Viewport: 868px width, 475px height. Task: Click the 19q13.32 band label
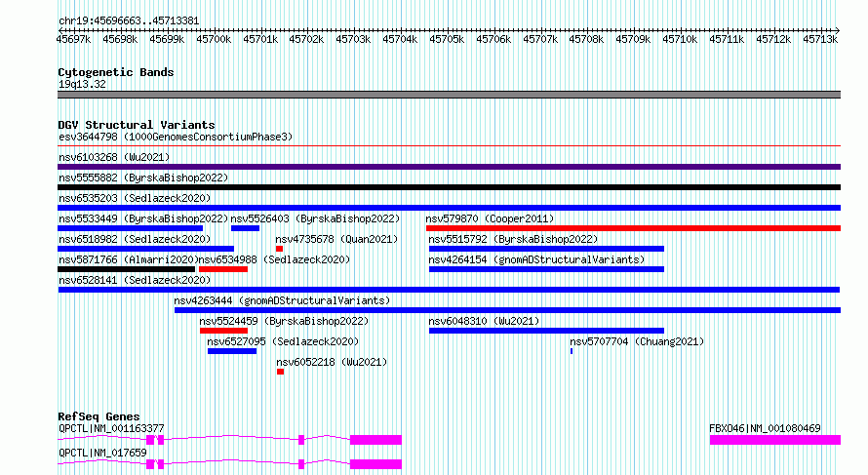click(x=82, y=84)
